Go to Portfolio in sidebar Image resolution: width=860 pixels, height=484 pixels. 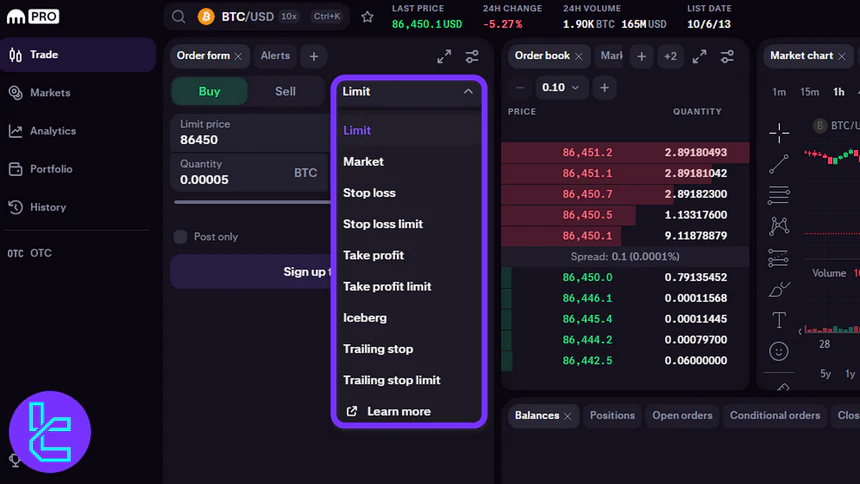51,169
